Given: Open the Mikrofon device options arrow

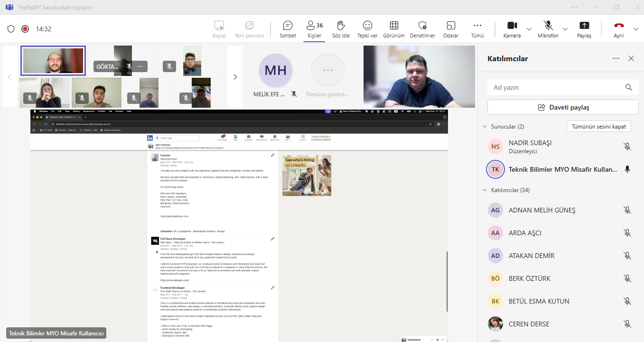Looking at the screenshot, I should (x=565, y=29).
